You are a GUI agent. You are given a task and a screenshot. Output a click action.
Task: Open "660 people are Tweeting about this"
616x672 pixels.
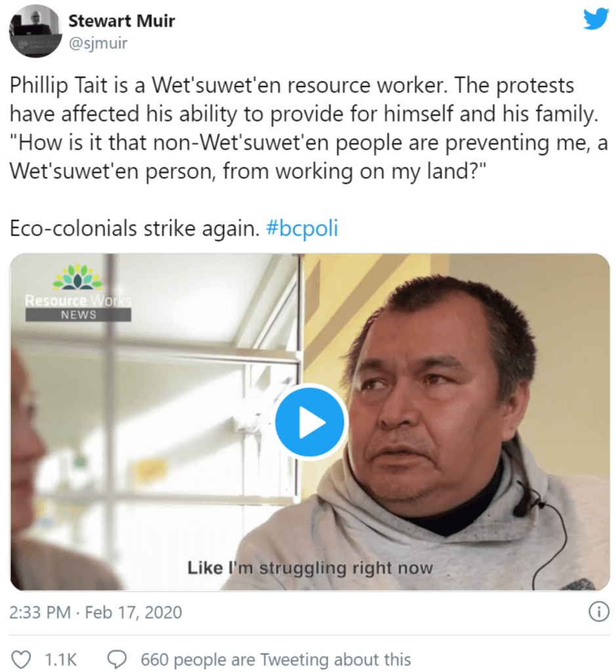click(x=276, y=659)
